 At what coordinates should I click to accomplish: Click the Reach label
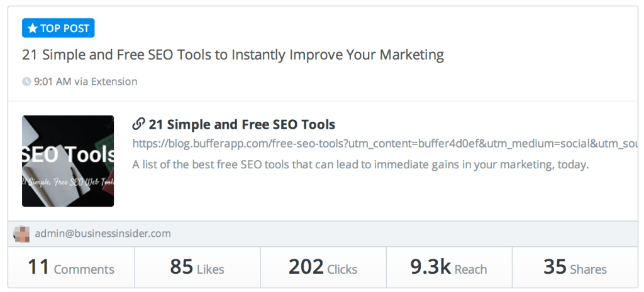[470, 269]
